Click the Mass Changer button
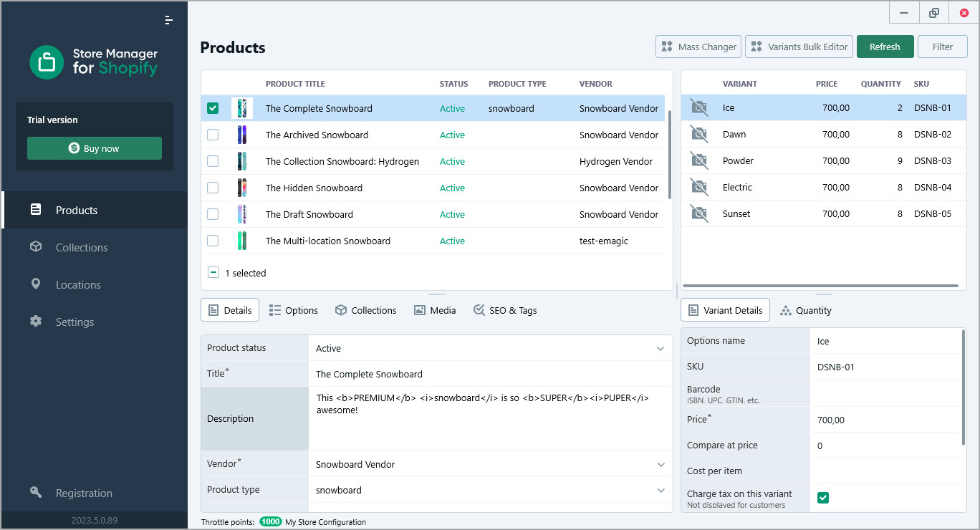 point(698,47)
